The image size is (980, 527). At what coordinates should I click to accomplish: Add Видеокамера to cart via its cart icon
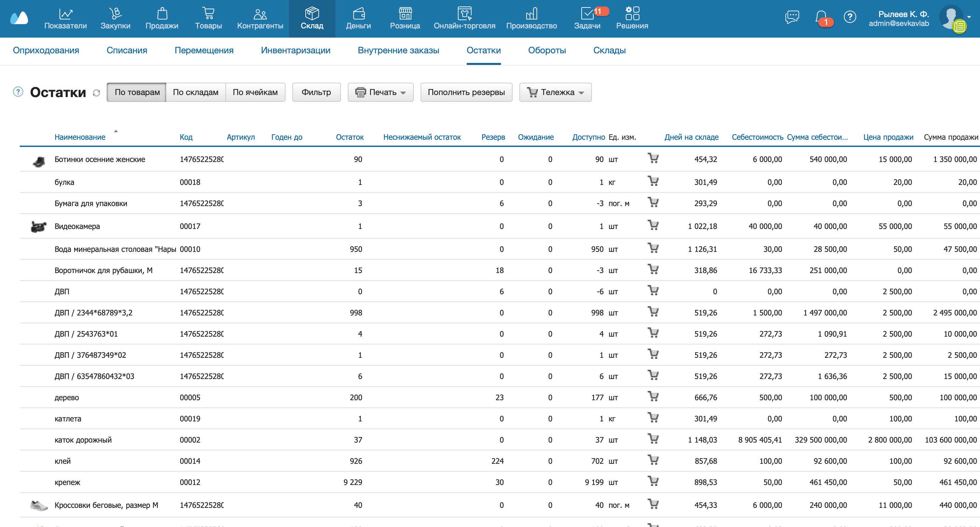coord(653,226)
